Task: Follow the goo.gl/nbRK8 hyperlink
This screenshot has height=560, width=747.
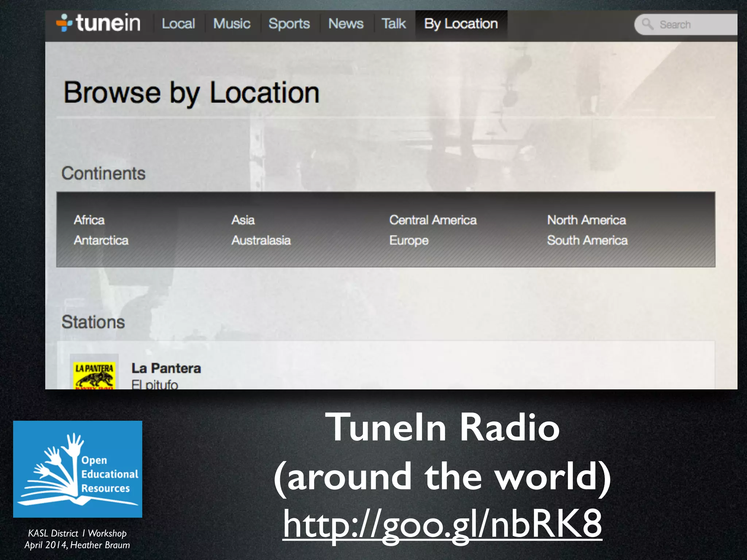Action: (x=442, y=524)
